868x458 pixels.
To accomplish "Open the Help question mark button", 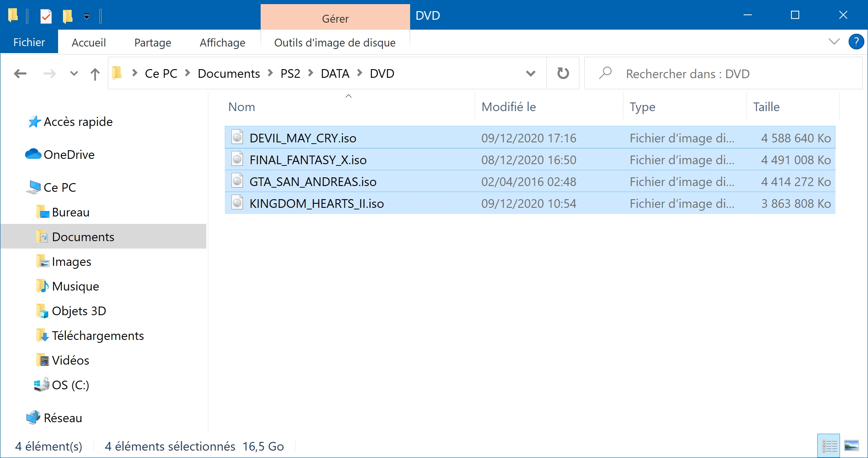I will (x=856, y=42).
